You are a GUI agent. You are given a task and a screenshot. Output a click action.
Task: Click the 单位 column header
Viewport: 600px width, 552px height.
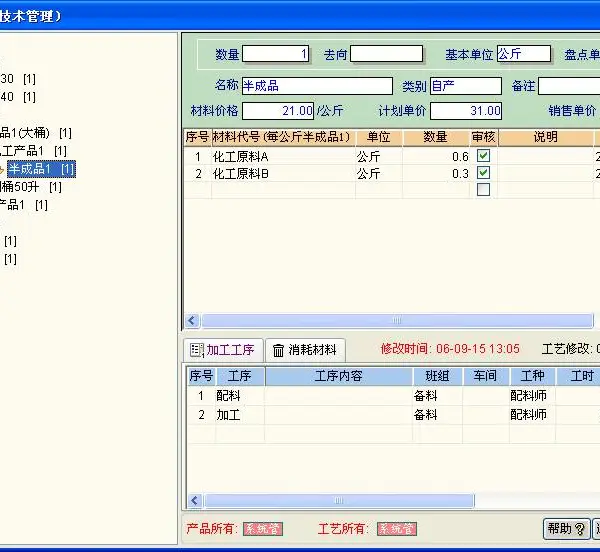pyautogui.click(x=378, y=137)
